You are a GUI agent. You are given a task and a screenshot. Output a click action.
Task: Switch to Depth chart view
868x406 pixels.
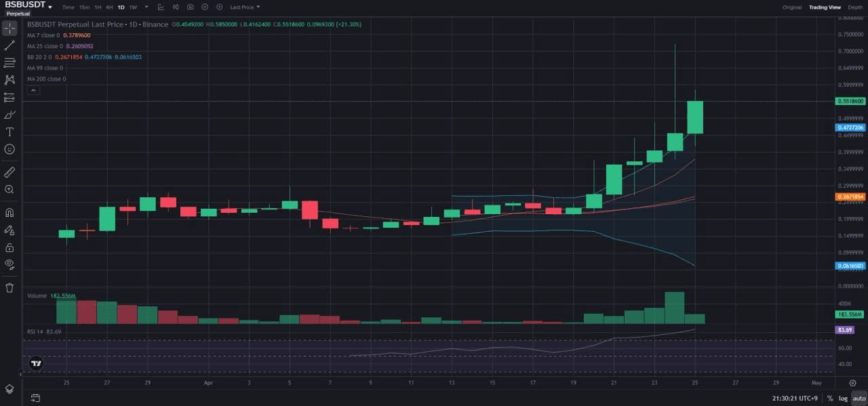855,7
